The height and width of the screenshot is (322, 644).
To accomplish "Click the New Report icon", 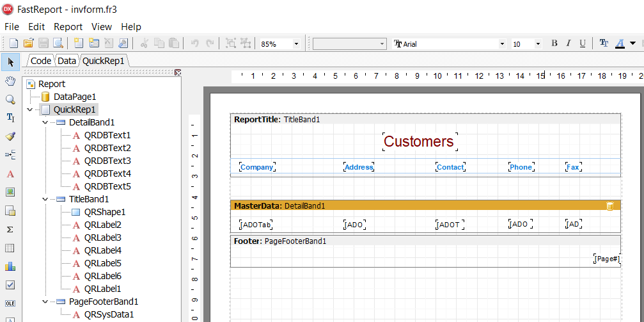I will pyautogui.click(x=14, y=44).
